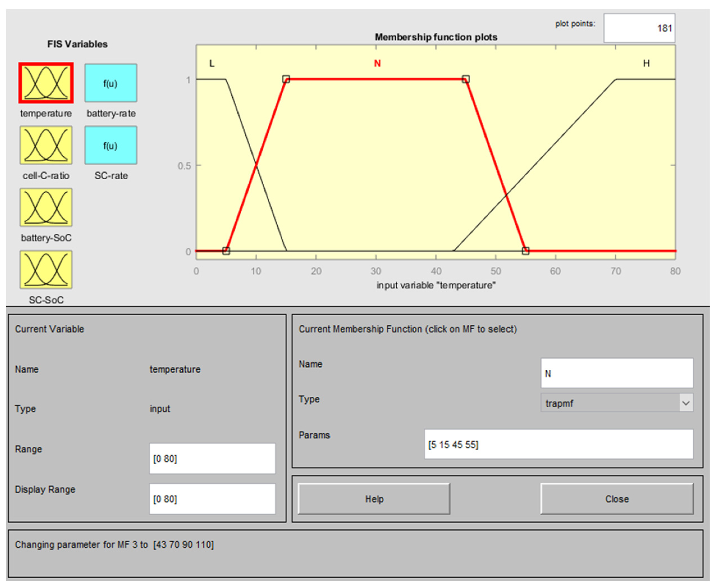Viewport: 717px width, 588px height.
Task: Select the temperature input variable icon
Action: click(46, 83)
